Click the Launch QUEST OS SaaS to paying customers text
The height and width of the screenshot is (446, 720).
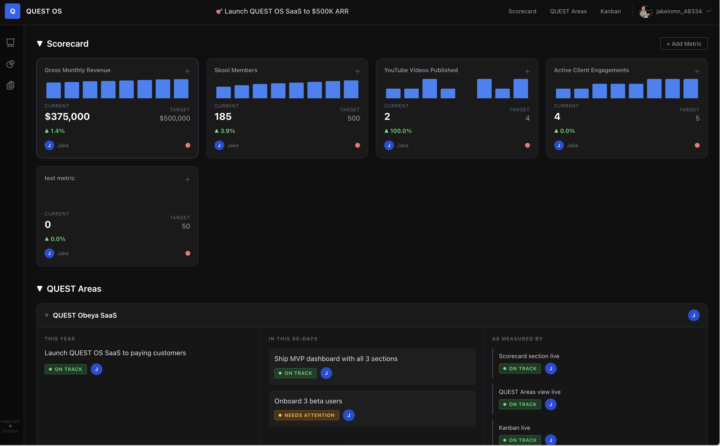115,353
